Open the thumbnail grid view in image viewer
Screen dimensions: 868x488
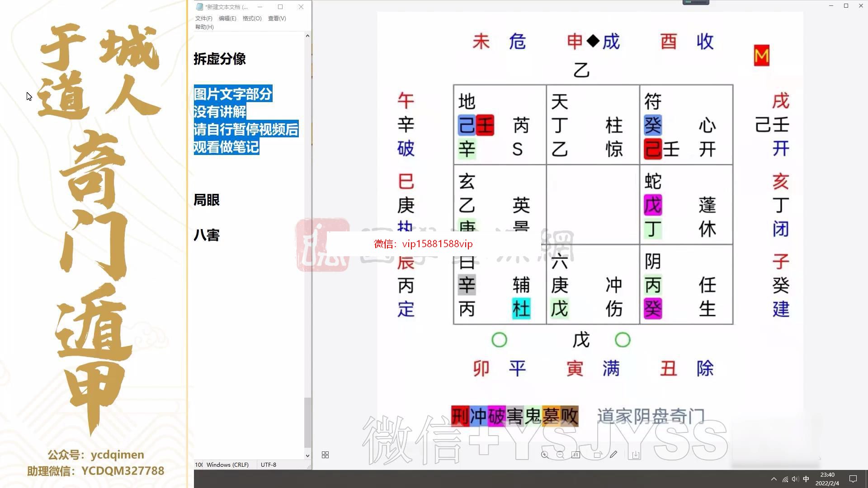click(325, 455)
